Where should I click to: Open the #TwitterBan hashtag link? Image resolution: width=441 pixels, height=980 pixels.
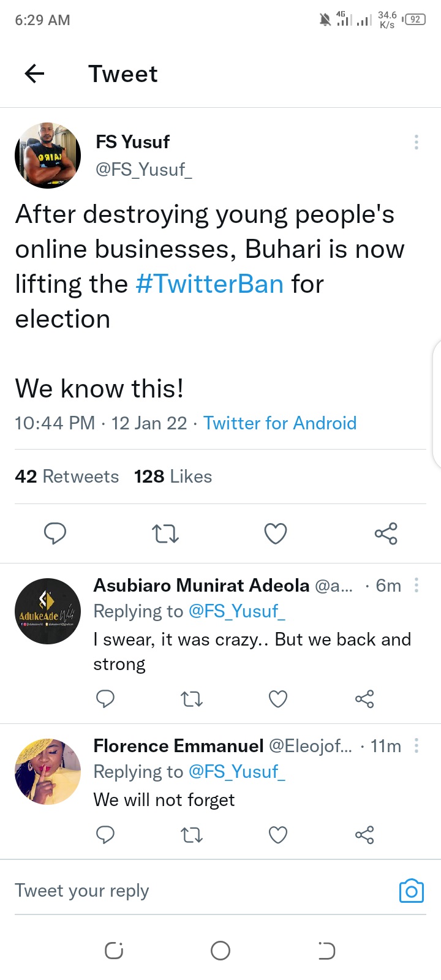point(209,284)
